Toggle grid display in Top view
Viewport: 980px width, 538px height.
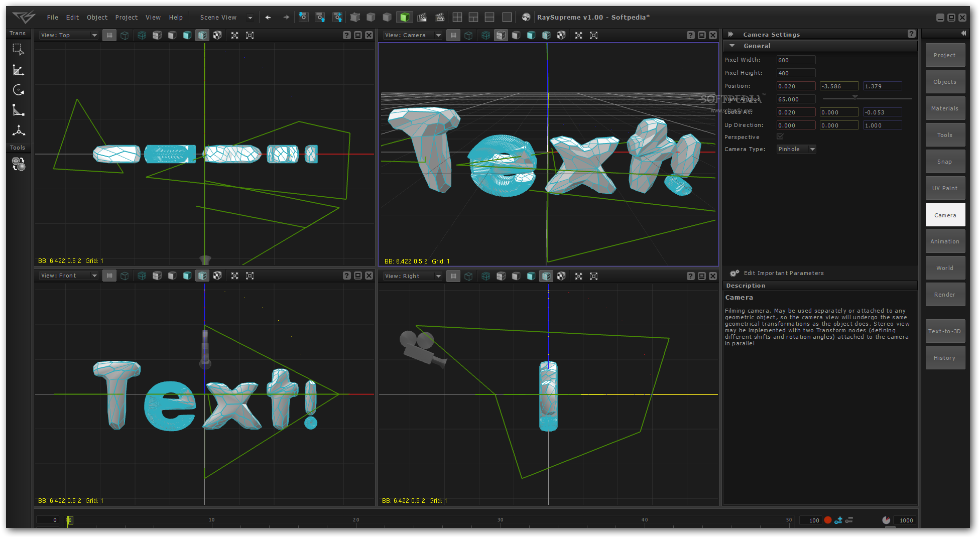[109, 36]
